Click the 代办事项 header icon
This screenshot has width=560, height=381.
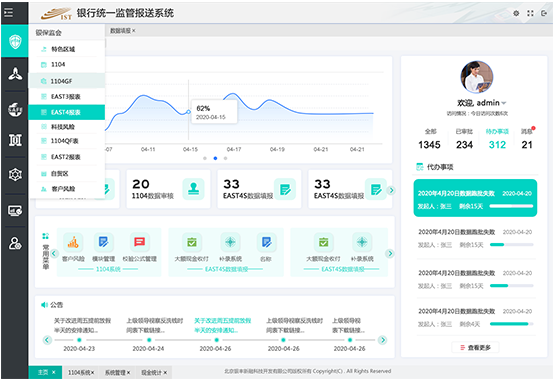pyautogui.click(x=420, y=167)
